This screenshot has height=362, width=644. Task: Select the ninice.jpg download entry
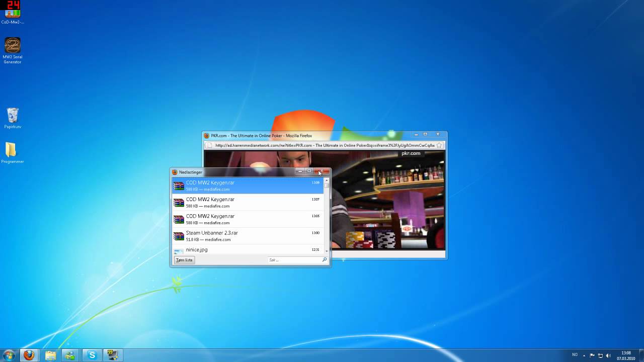pos(248,249)
